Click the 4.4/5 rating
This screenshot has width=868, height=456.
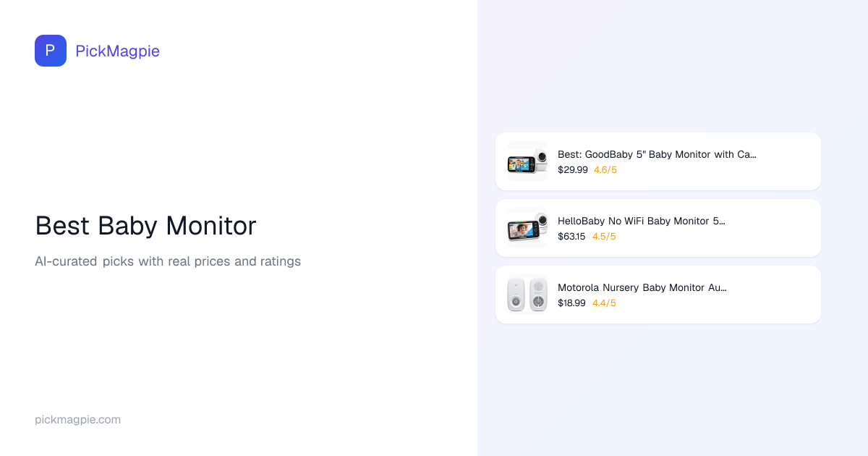point(604,303)
